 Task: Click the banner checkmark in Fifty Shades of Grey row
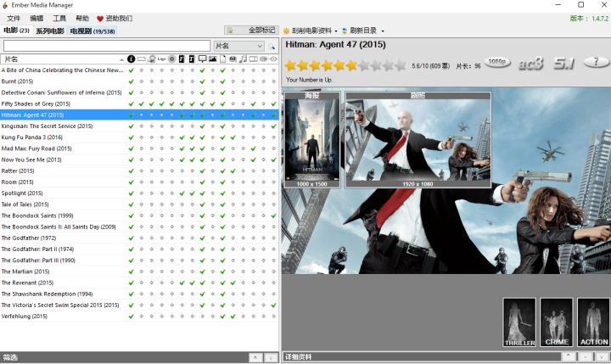coord(142,104)
